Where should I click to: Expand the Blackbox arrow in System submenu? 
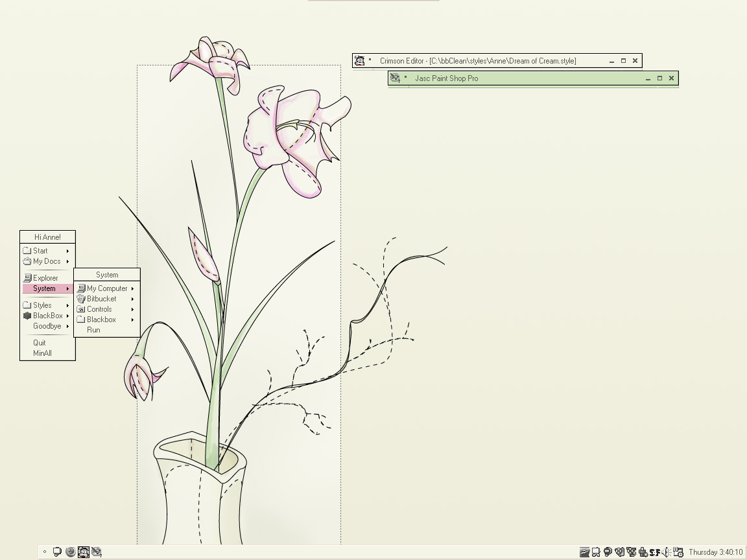tap(132, 320)
